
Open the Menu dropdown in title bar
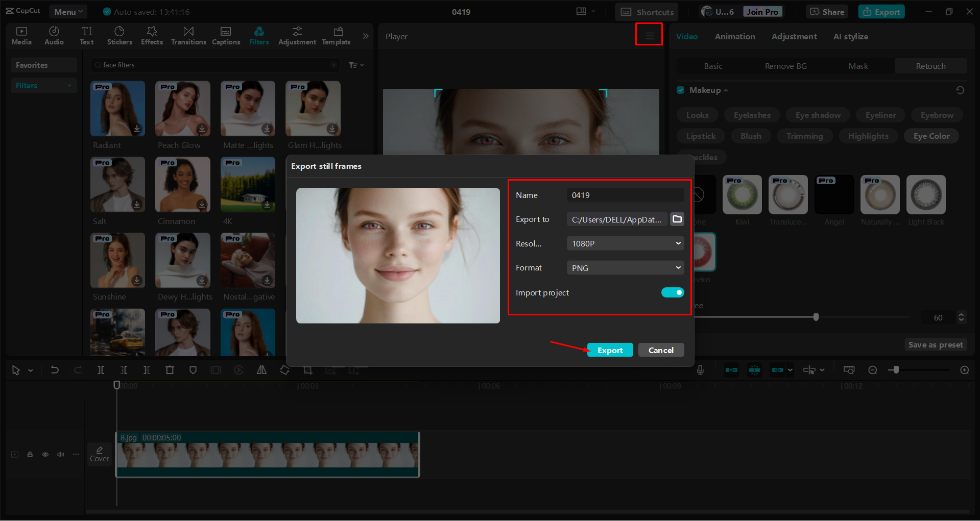coord(68,12)
